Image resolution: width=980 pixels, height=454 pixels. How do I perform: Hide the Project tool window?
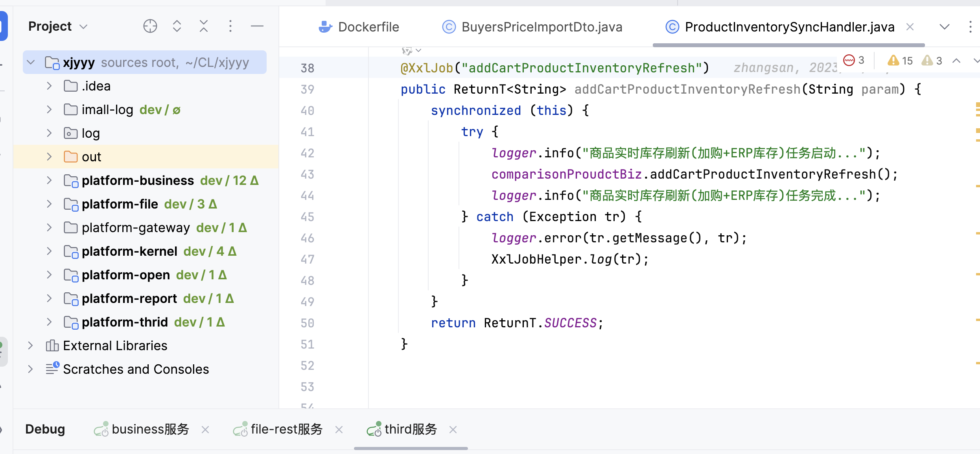click(x=257, y=26)
